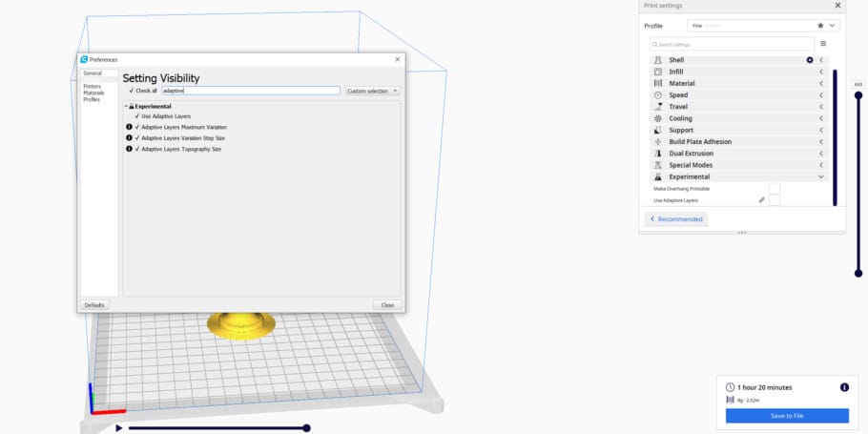The image size is (868, 434).
Task: Expand the Material settings category
Action: 821,83
